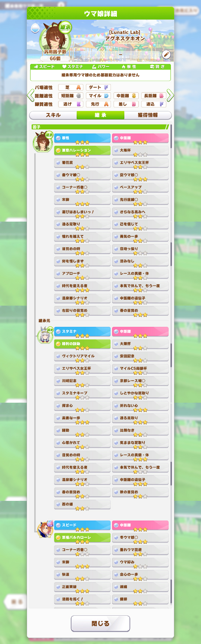Switch to the 獲得情報 tab
Screen dimensions: 201x644
coord(148,115)
